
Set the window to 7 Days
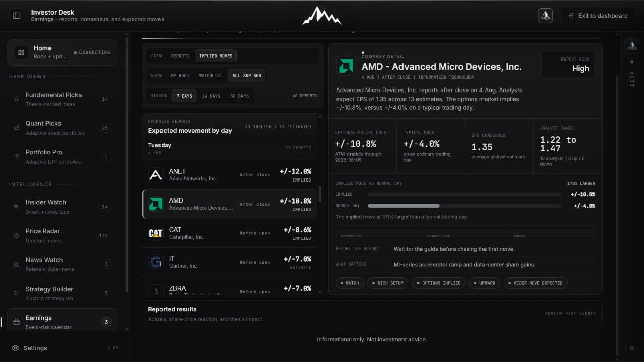point(184,96)
